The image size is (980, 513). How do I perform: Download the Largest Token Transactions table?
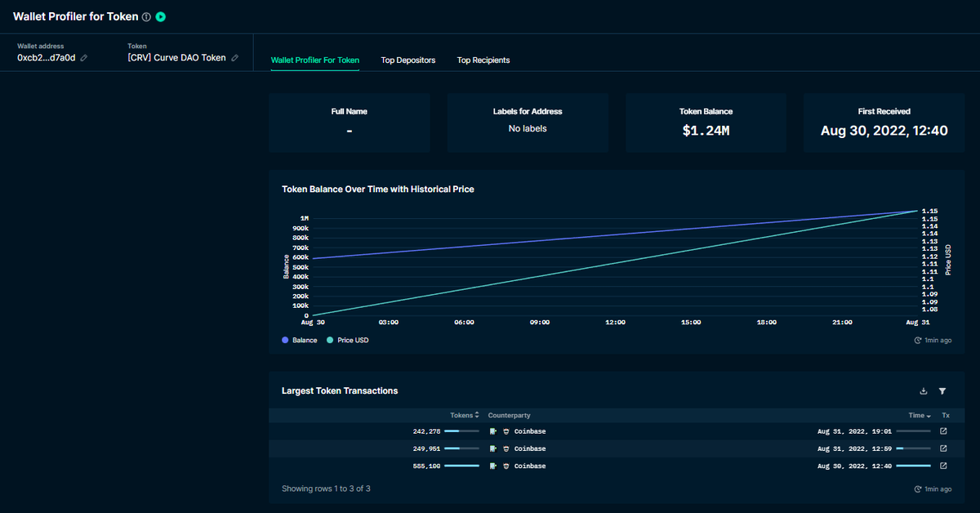tap(924, 391)
